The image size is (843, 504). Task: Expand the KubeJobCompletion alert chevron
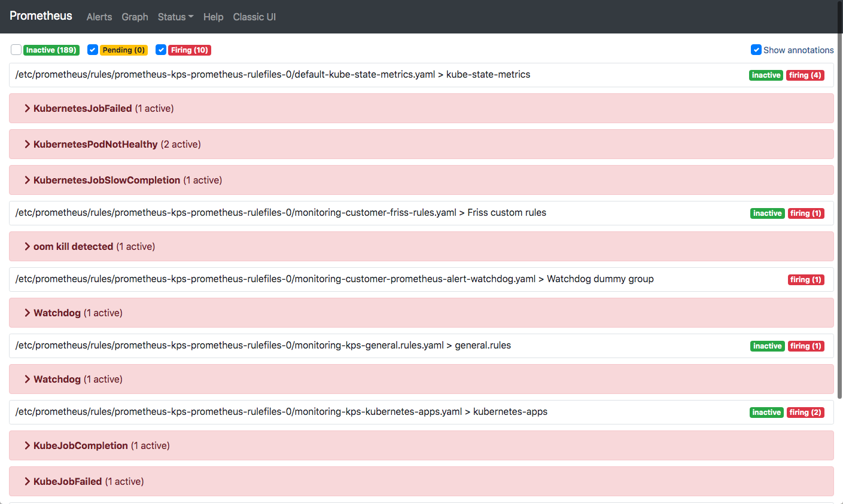click(x=28, y=445)
